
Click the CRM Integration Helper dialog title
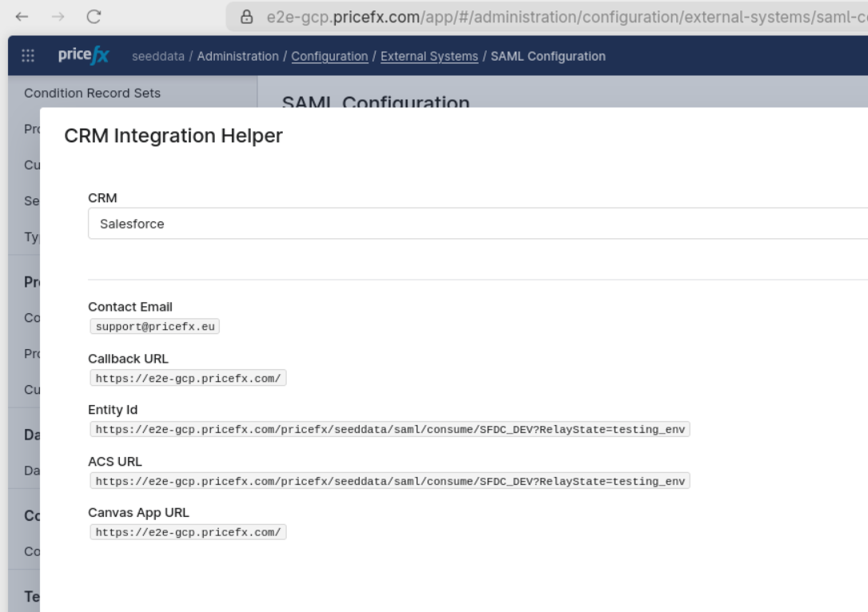pyautogui.click(x=173, y=136)
